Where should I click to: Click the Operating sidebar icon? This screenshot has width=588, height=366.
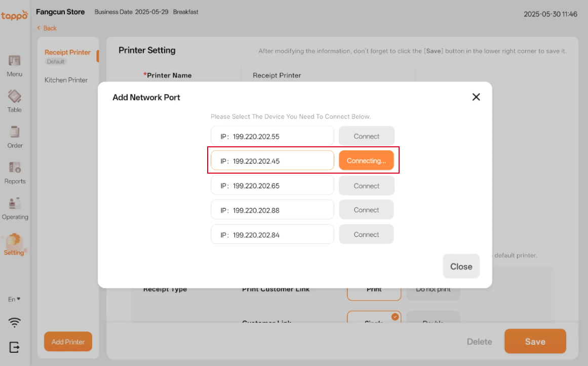15,204
